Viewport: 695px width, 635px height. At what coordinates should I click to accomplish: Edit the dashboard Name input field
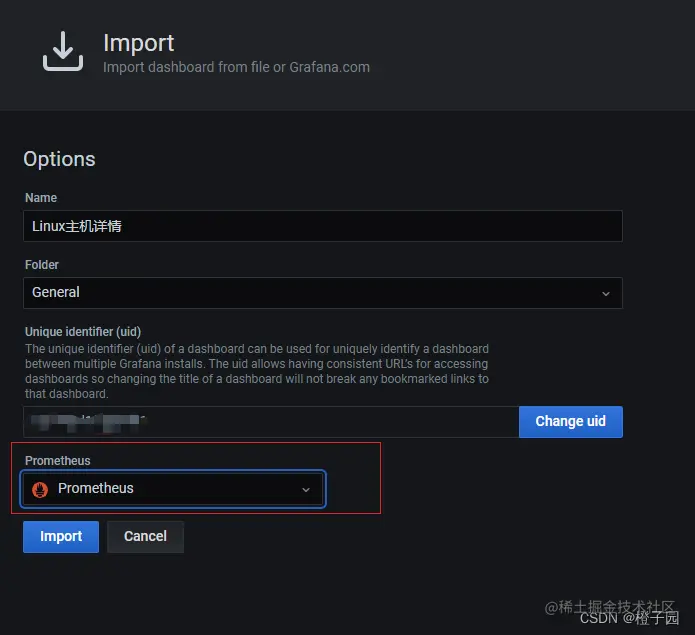tap(323, 226)
